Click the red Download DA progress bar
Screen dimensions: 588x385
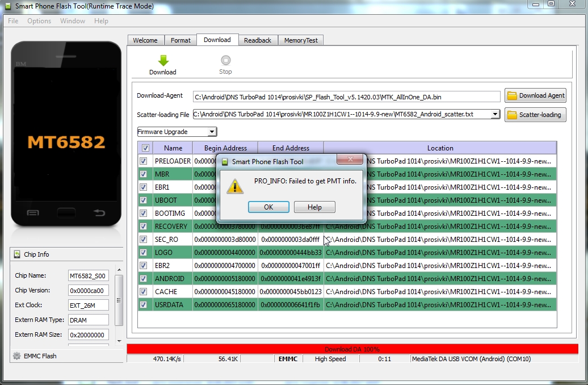coord(352,349)
